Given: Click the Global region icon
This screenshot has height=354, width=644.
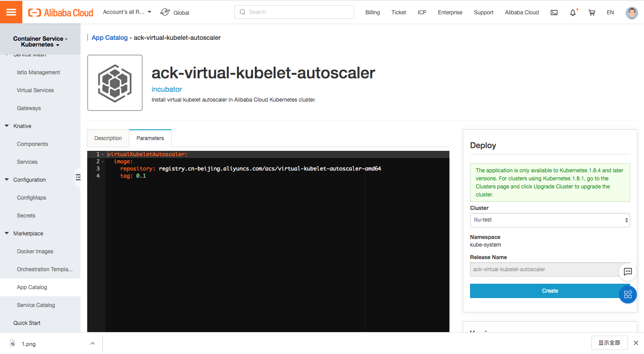Looking at the screenshot, I should pyautogui.click(x=165, y=12).
